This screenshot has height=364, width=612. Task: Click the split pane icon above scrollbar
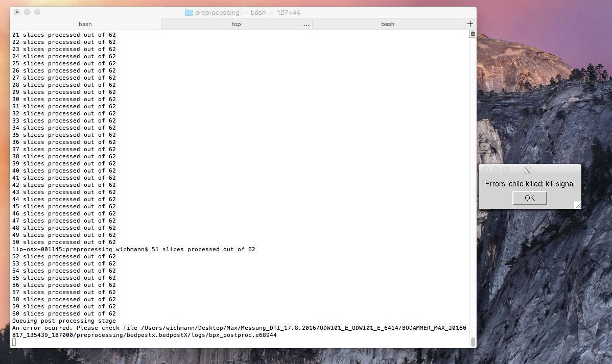click(x=473, y=34)
